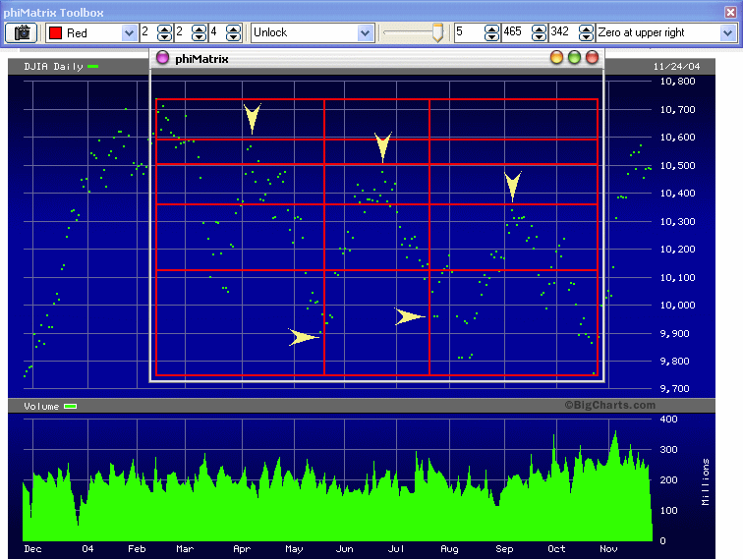Click the Dec month label

32,548
